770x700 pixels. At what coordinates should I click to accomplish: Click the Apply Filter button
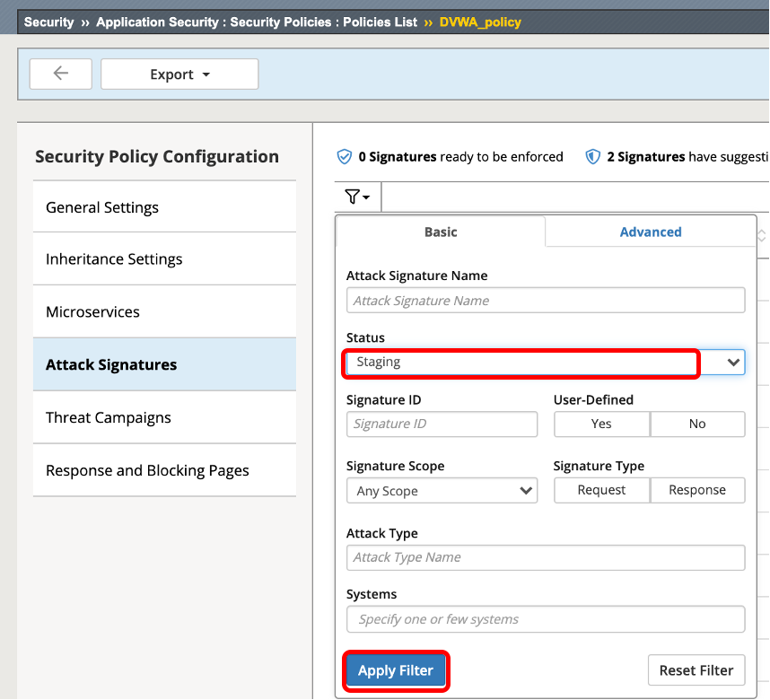coord(396,670)
